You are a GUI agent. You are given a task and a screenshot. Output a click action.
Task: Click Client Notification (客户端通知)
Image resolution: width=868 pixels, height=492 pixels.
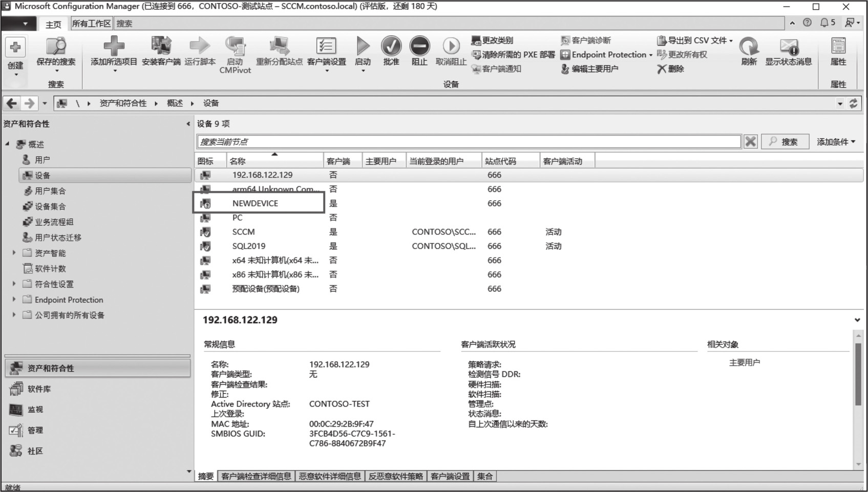pyautogui.click(x=496, y=69)
